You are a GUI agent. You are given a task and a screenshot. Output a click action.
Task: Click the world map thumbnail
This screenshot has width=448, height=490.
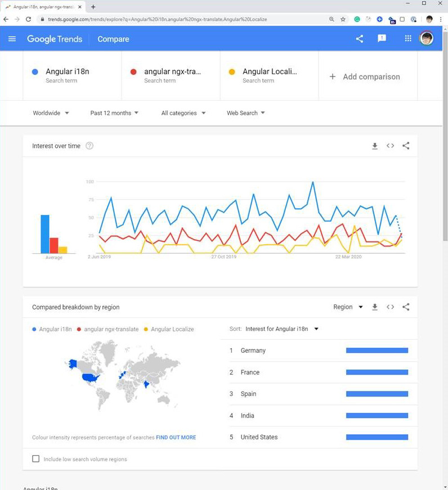coord(123,375)
